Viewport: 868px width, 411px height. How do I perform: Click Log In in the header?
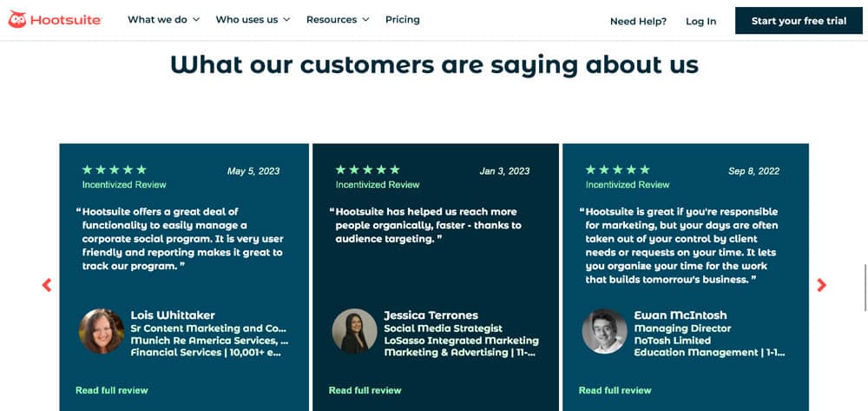tap(700, 21)
